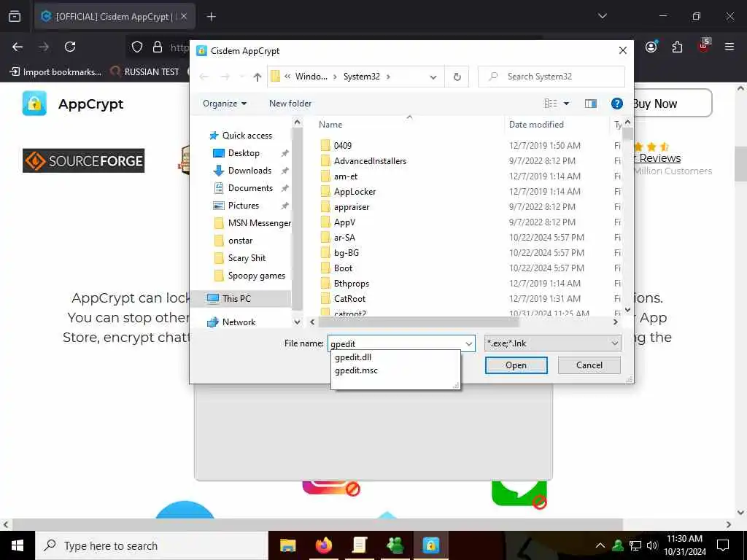Select the AppLocker folder
The width and height of the screenshot is (747, 560).
[355, 192]
